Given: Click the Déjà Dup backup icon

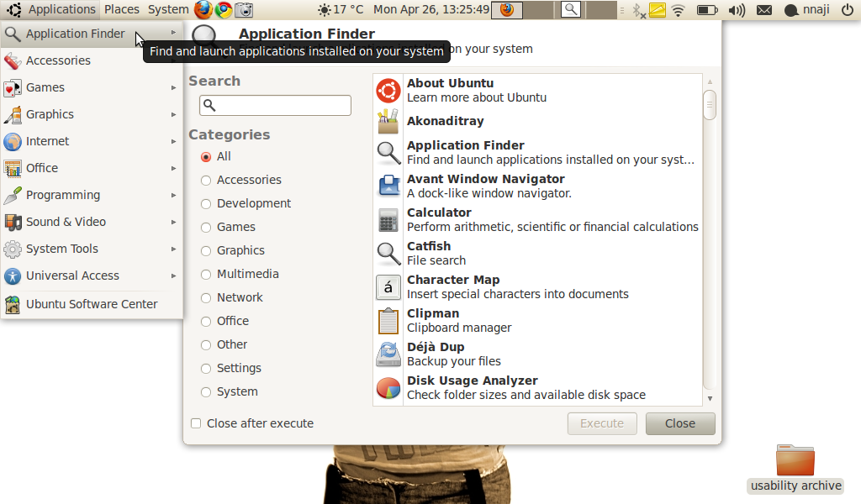Looking at the screenshot, I should tap(388, 354).
